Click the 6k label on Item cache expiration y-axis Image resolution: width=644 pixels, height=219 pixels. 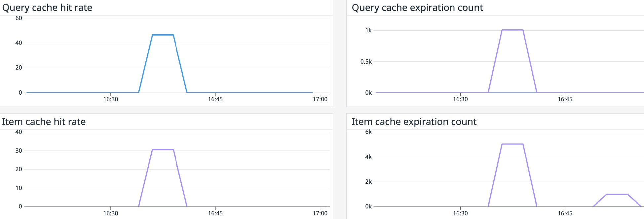click(x=368, y=132)
